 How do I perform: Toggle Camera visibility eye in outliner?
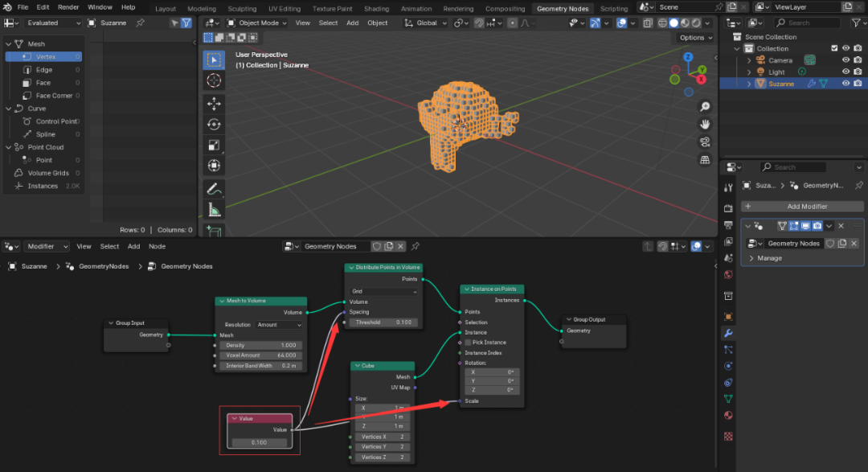tap(845, 60)
